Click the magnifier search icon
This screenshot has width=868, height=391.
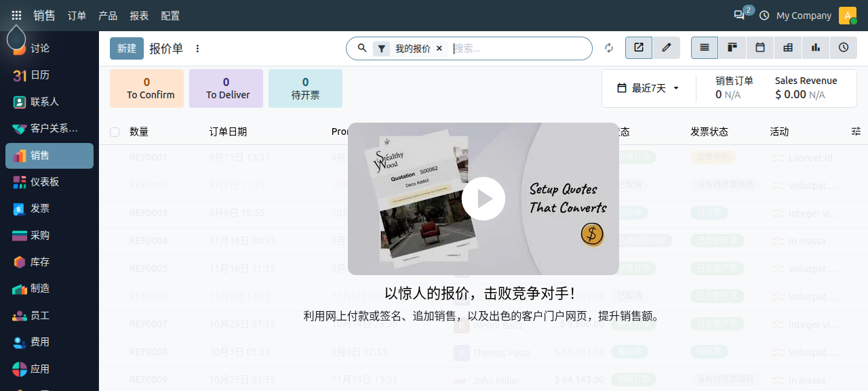click(x=362, y=48)
